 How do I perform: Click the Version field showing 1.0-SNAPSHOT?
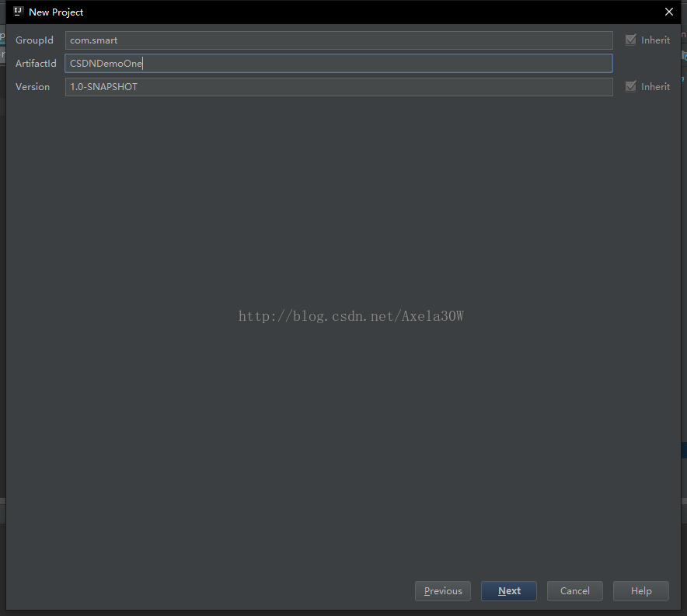pos(339,87)
